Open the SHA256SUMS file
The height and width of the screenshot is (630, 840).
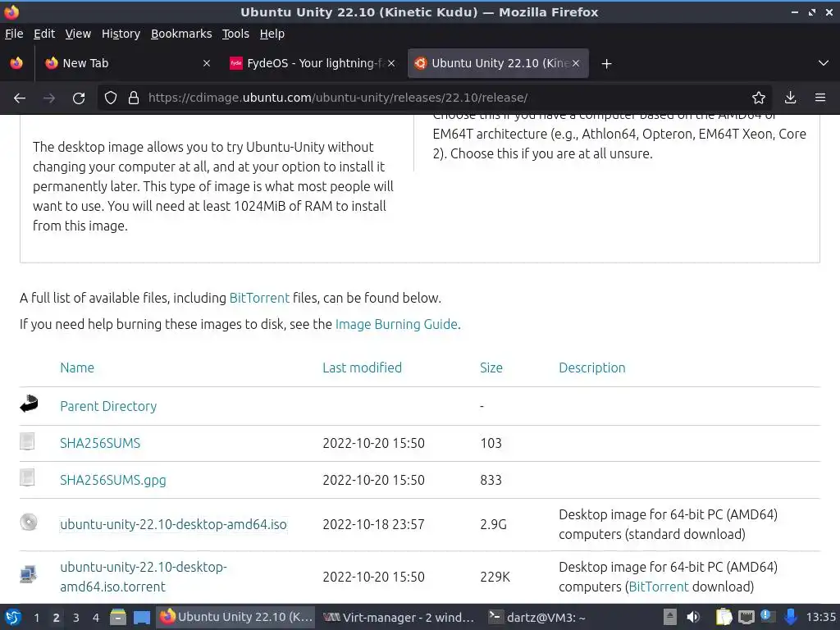(x=100, y=443)
